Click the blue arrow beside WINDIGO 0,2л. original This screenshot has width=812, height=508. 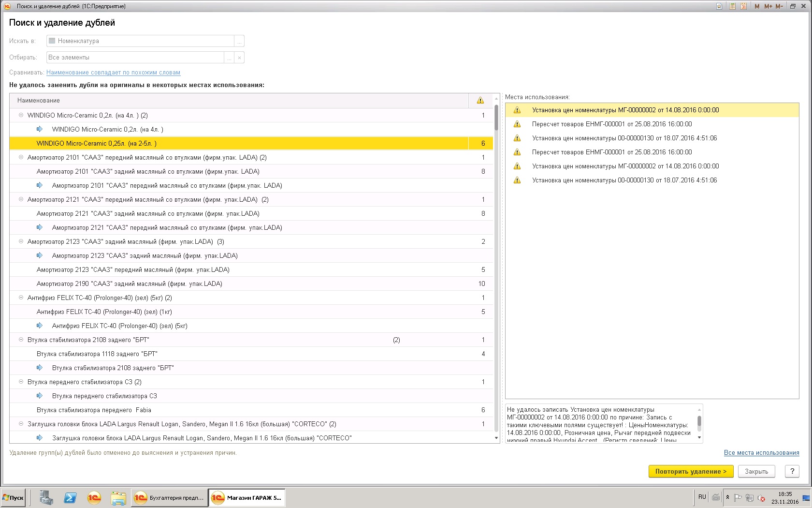[x=40, y=129]
